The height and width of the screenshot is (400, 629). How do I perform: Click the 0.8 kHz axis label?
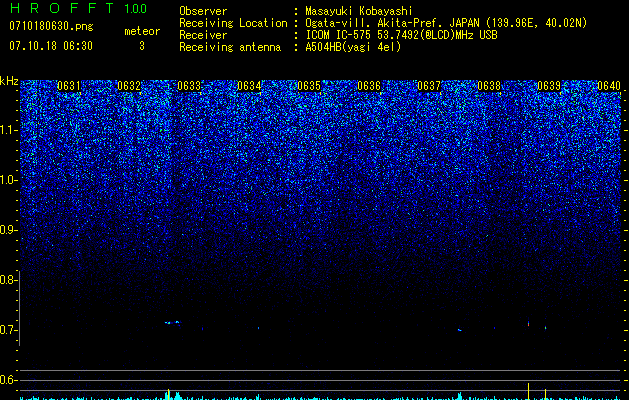8,280
